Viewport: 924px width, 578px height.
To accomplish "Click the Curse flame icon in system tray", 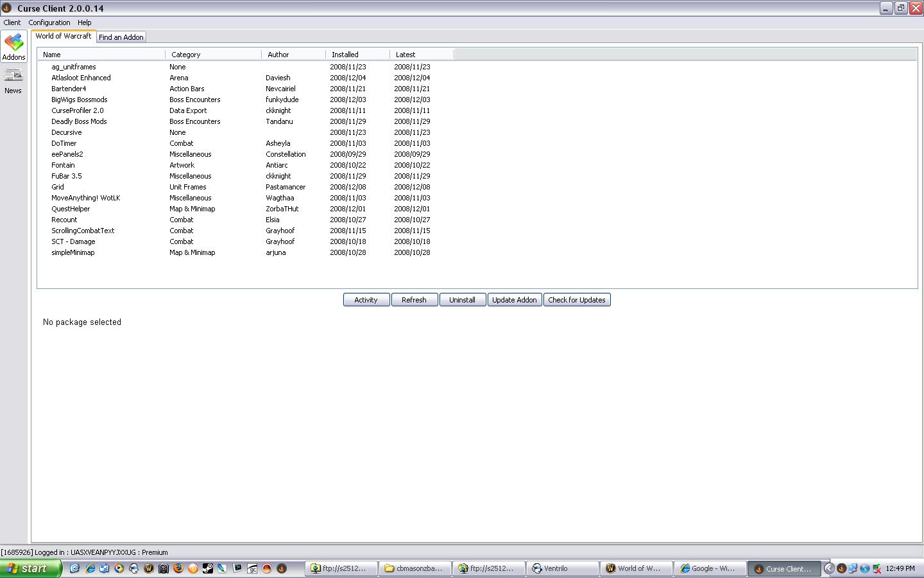I will coord(841,568).
